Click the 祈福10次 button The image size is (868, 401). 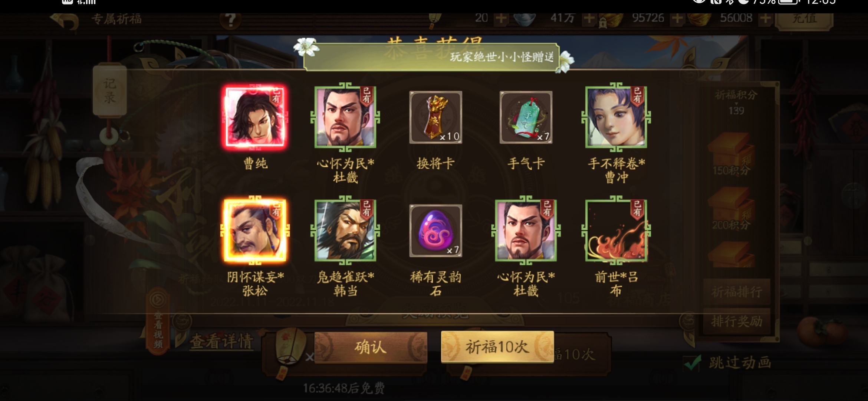[x=497, y=347]
